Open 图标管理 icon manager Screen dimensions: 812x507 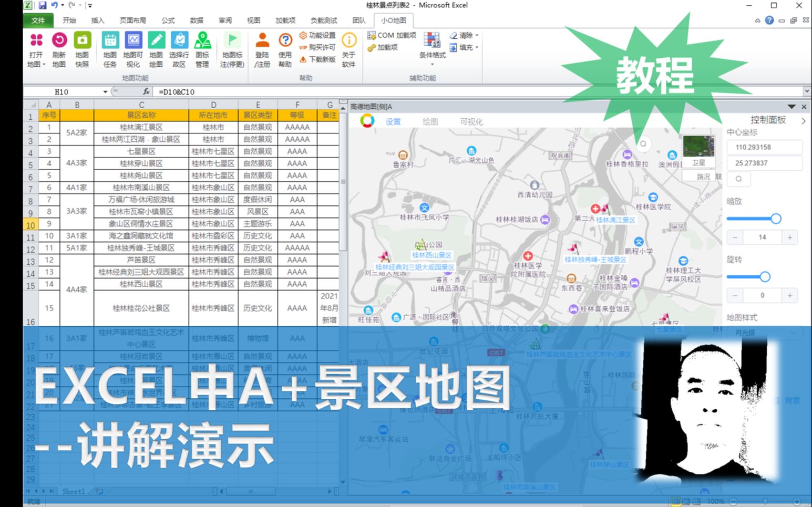coord(202,49)
